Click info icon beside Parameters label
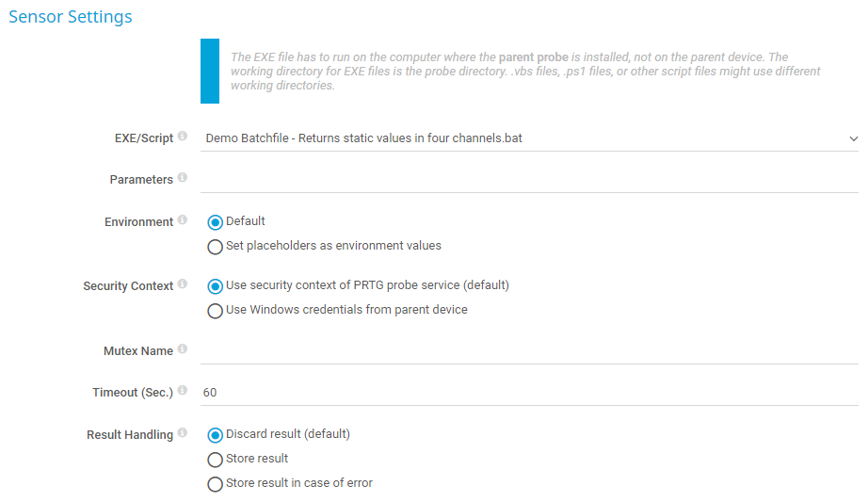The image size is (868, 502). pyautogui.click(x=183, y=178)
